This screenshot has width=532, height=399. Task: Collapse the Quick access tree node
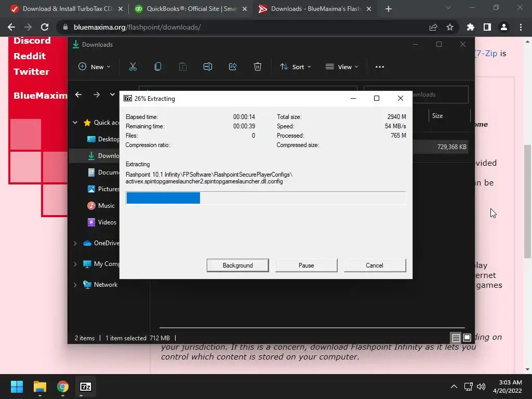75,123
